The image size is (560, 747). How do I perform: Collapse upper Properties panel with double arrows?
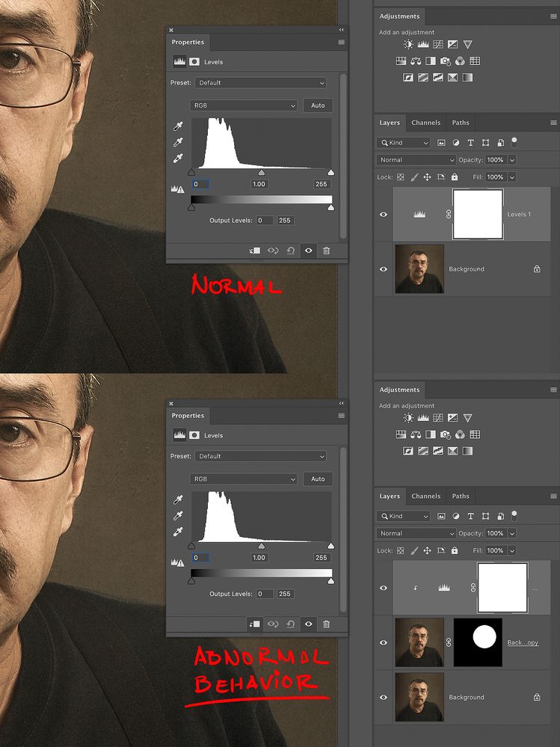click(342, 30)
